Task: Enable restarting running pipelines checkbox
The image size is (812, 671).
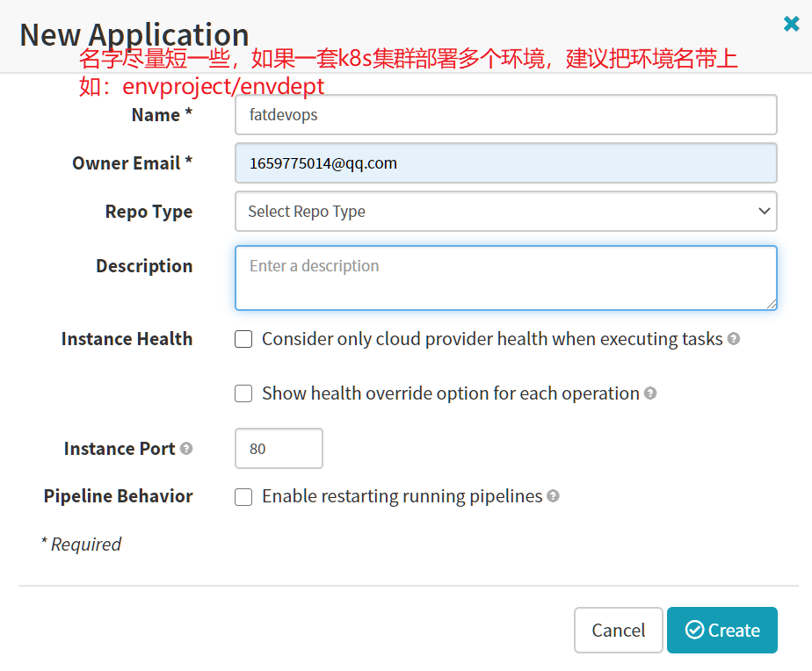Action: tap(243, 497)
